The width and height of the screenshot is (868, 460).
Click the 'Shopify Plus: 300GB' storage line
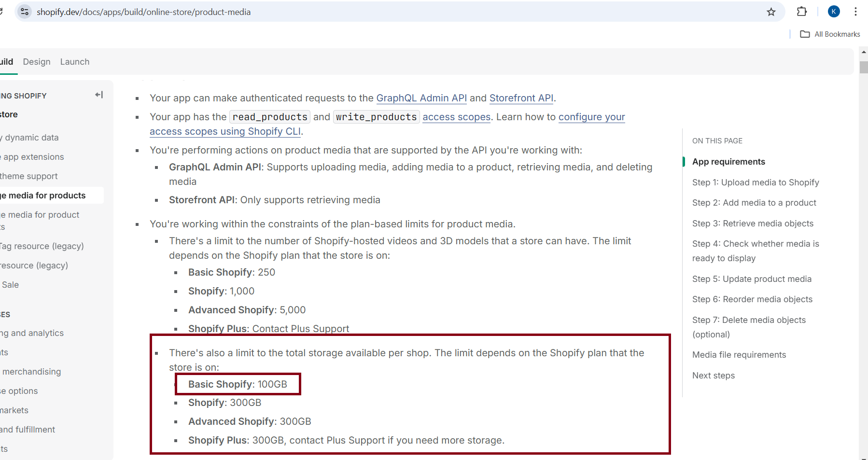click(346, 440)
